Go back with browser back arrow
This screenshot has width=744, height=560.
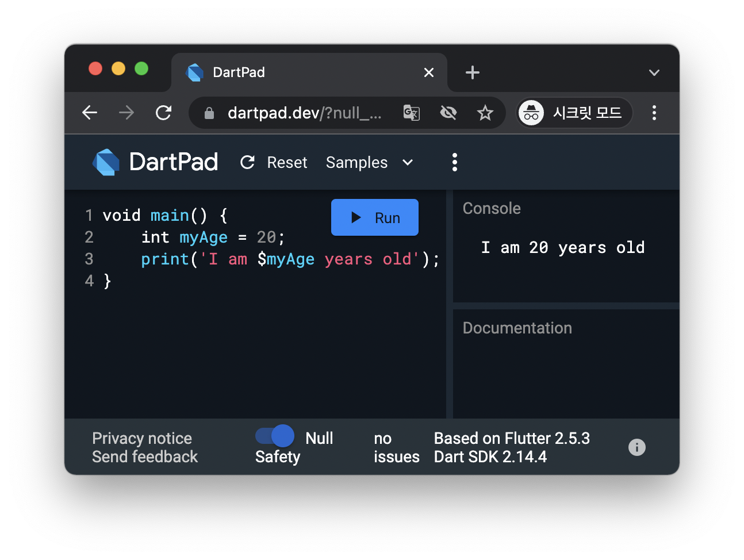(x=90, y=113)
